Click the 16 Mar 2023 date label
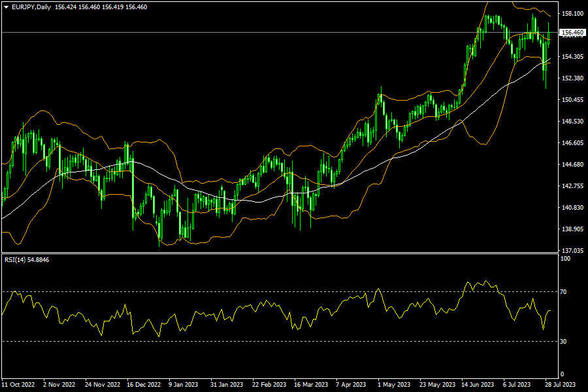Image resolution: width=588 pixels, height=392 pixels. (x=311, y=385)
